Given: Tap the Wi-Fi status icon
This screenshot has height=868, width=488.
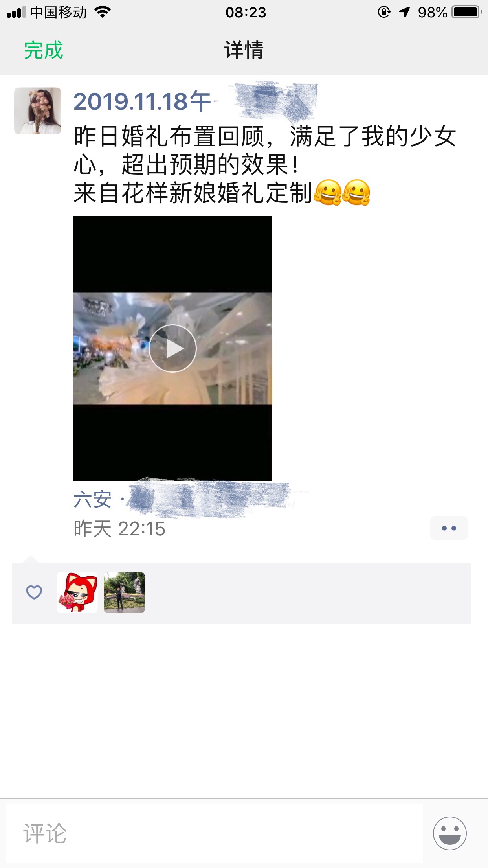Looking at the screenshot, I should [x=103, y=12].
